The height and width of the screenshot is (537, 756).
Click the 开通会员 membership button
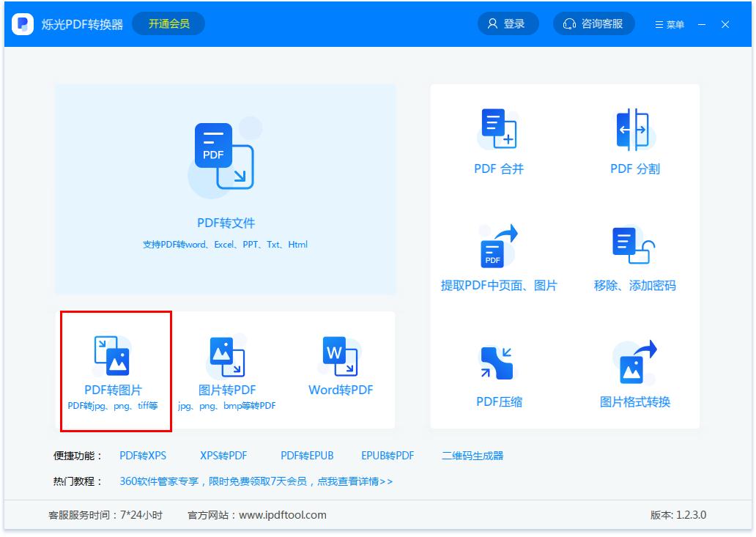pos(169,23)
